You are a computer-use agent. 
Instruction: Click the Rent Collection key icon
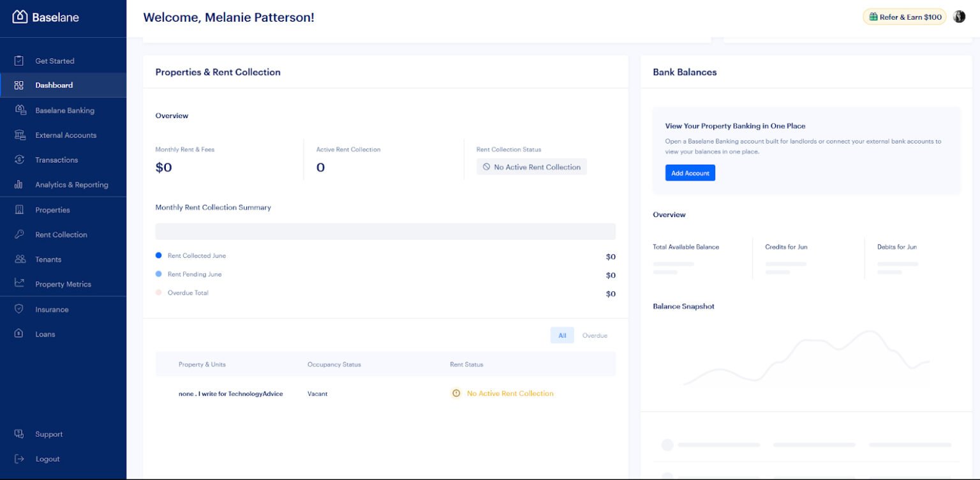pos(19,234)
